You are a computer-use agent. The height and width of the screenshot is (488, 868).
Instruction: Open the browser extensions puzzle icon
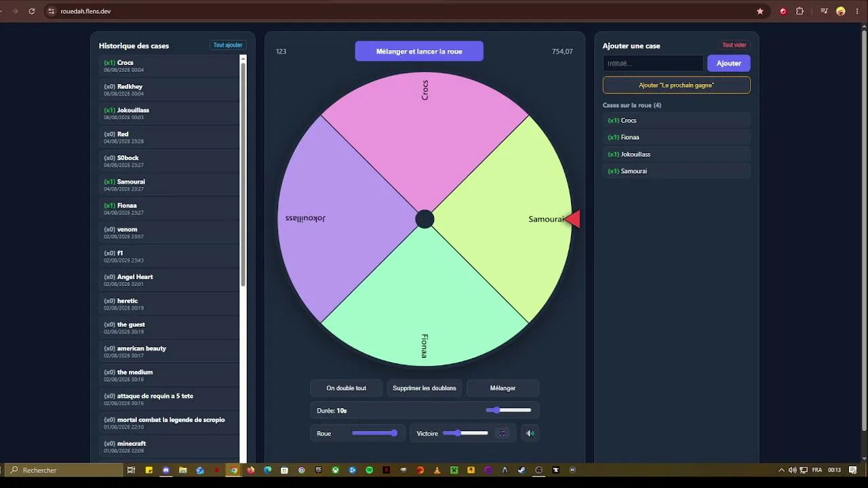tap(800, 11)
